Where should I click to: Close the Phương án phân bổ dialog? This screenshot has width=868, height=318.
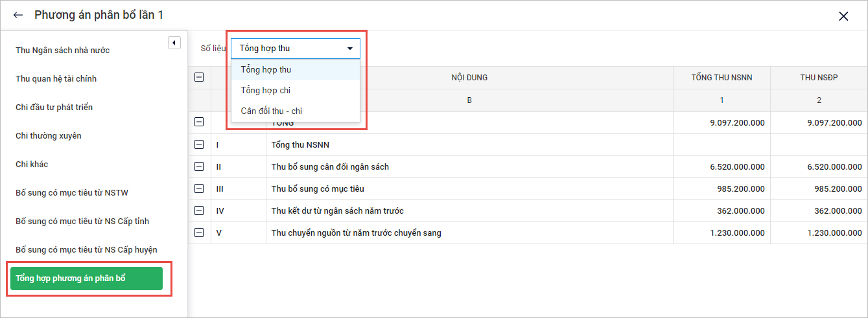(843, 17)
